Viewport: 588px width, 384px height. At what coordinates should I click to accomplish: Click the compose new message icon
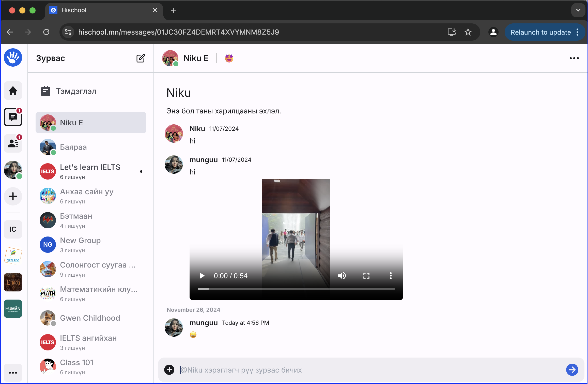click(x=141, y=58)
